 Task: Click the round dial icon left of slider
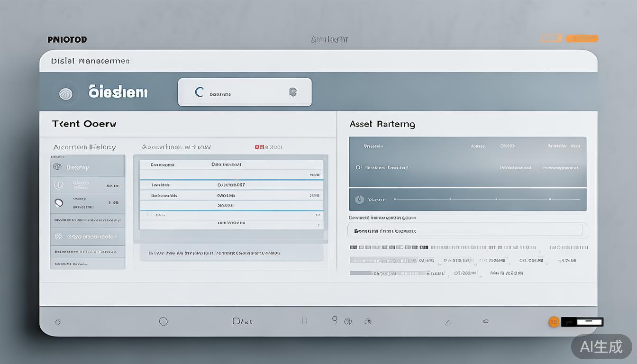(x=359, y=200)
